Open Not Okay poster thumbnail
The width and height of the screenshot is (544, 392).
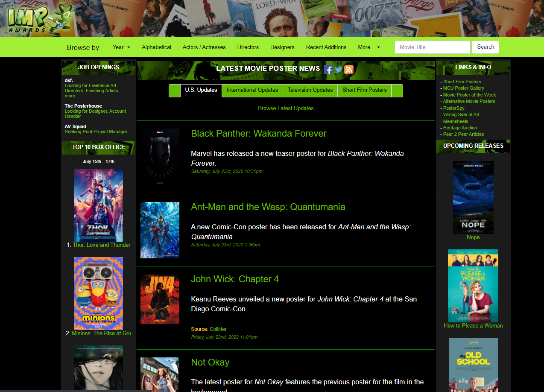pyautogui.click(x=160, y=374)
